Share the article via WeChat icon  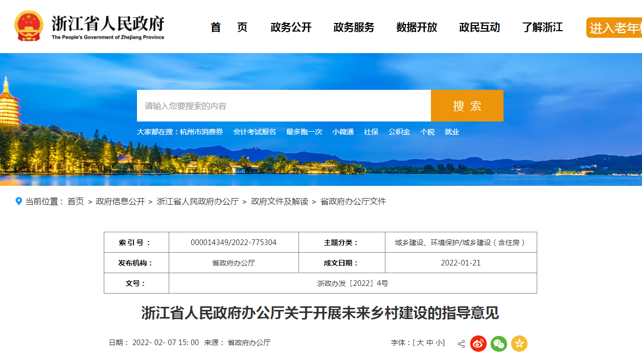tap(499, 344)
